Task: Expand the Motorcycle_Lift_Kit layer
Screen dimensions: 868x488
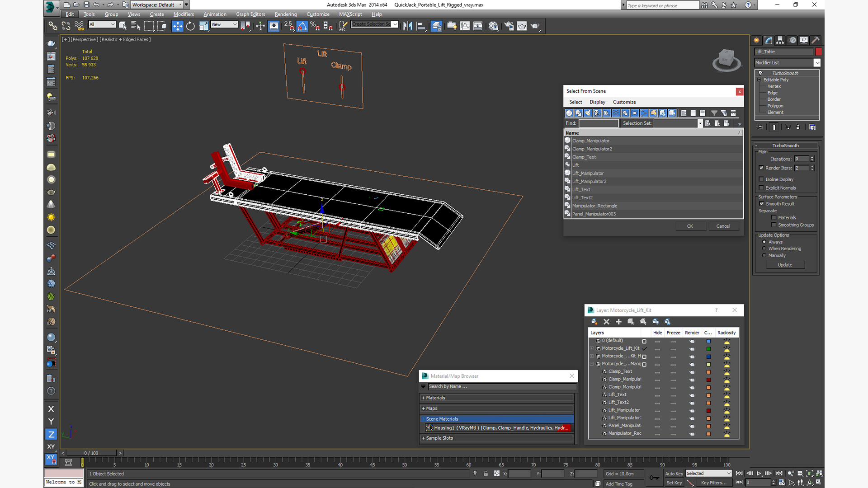Action: (591, 348)
